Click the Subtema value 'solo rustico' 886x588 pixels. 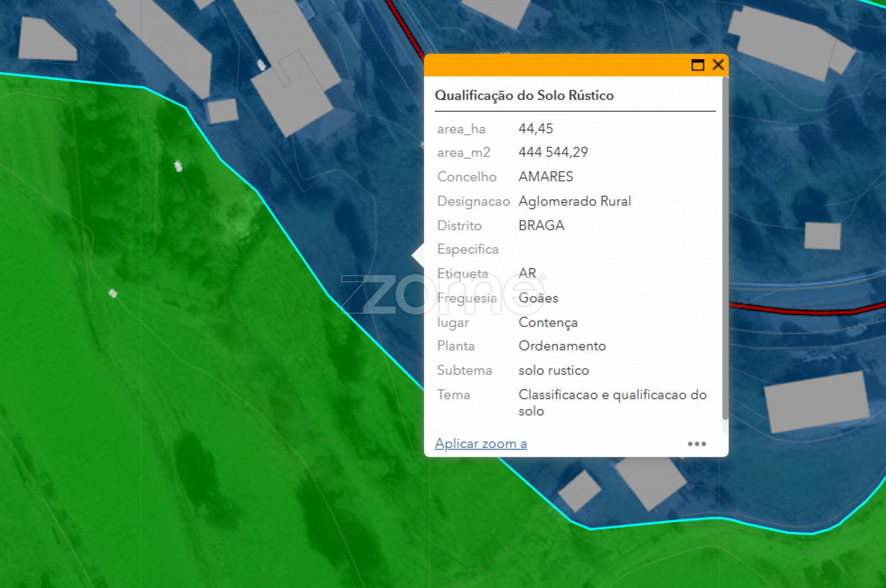coord(553,370)
